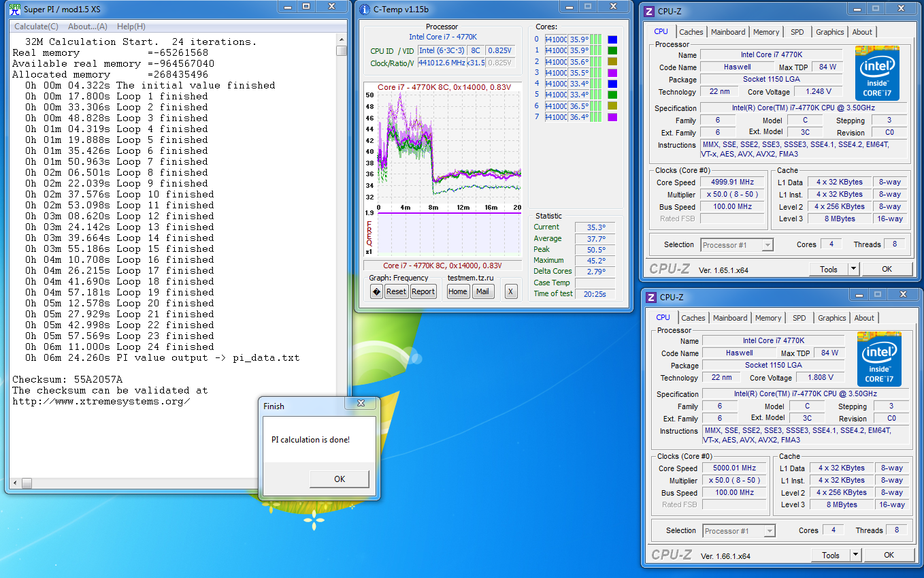
Task: Click core 7 purple color swatch in C-Temp
Action: tap(612, 117)
